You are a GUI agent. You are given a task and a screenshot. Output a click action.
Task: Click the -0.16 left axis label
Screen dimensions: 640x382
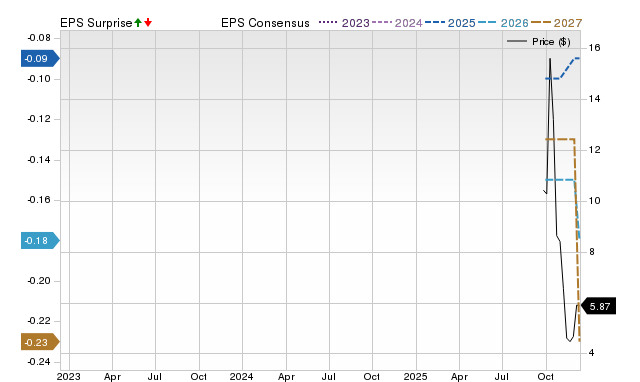click(39, 200)
